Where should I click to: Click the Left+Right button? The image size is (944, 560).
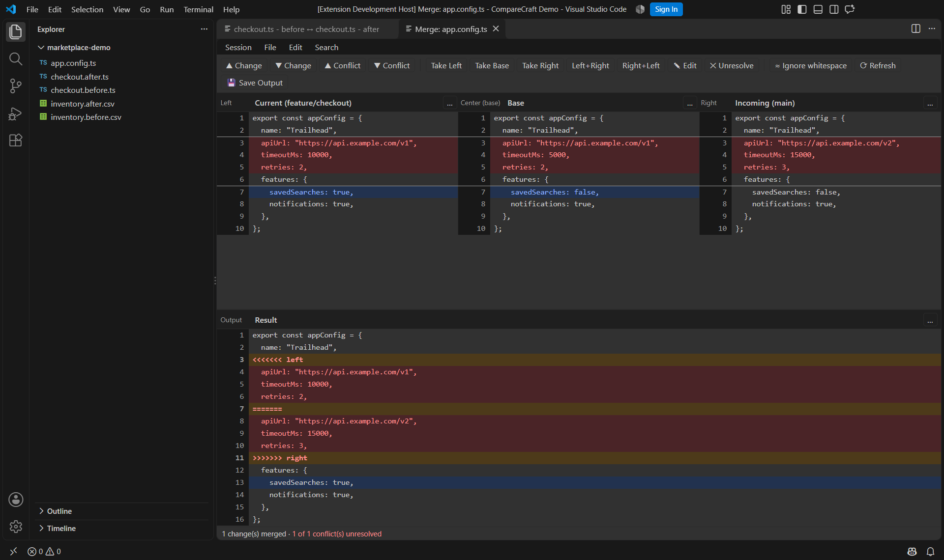click(590, 65)
